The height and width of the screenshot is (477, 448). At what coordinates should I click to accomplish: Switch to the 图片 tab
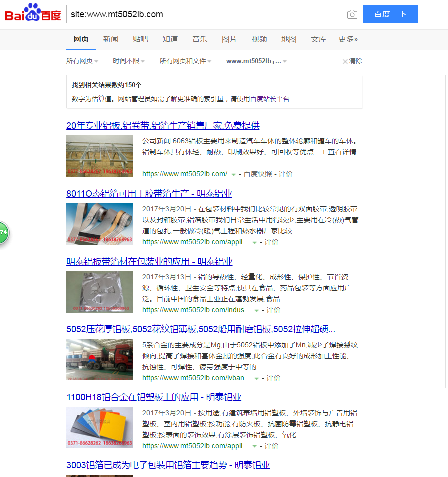tap(229, 39)
